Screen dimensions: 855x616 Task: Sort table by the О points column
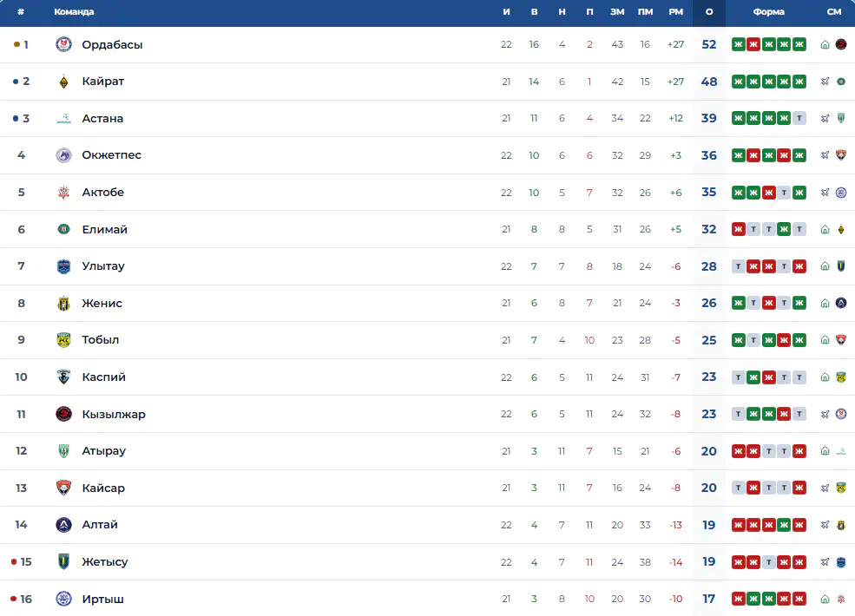(x=709, y=12)
